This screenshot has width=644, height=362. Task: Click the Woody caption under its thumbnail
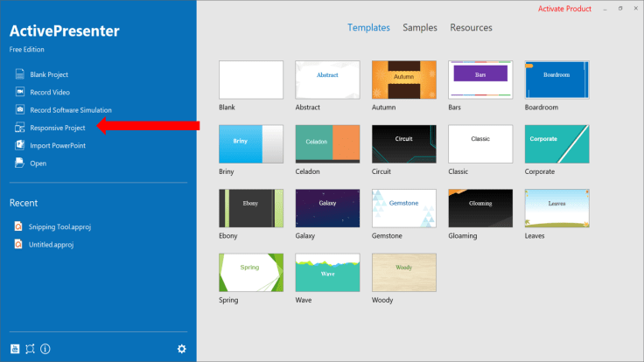(x=382, y=300)
